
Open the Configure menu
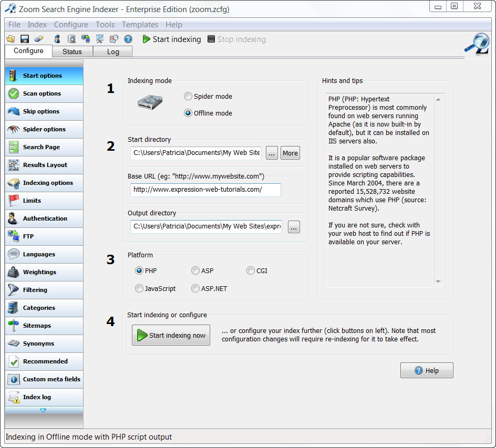tap(71, 25)
